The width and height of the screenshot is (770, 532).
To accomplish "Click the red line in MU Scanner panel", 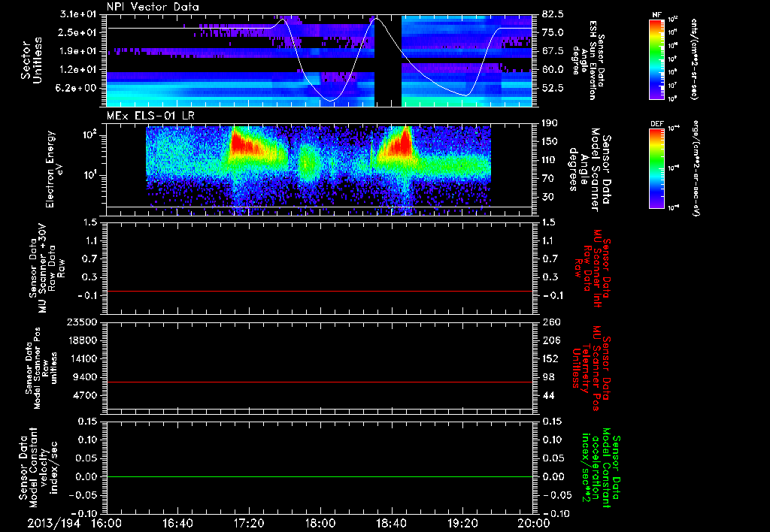I will point(320,291).
